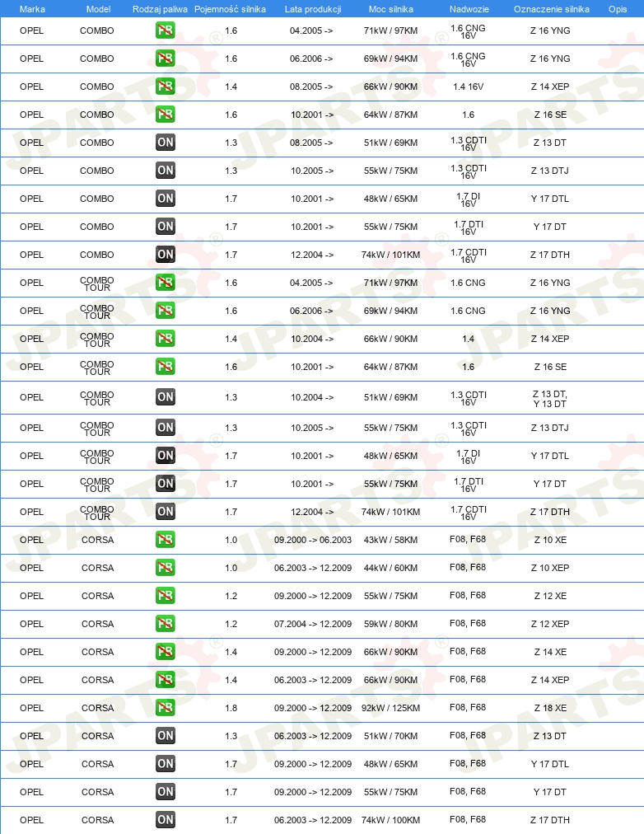Select the '51kW / 70KM' power cell
This screenshot has width=644, height=834.
[390, 736]
